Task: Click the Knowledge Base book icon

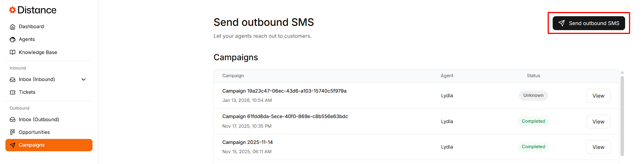Action: tap(13, 52)
